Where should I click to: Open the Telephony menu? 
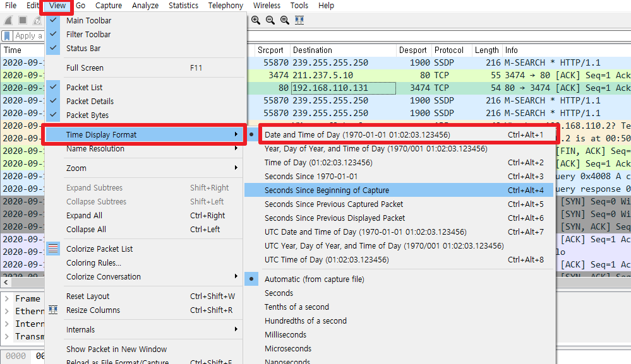[x=225, y=6]
